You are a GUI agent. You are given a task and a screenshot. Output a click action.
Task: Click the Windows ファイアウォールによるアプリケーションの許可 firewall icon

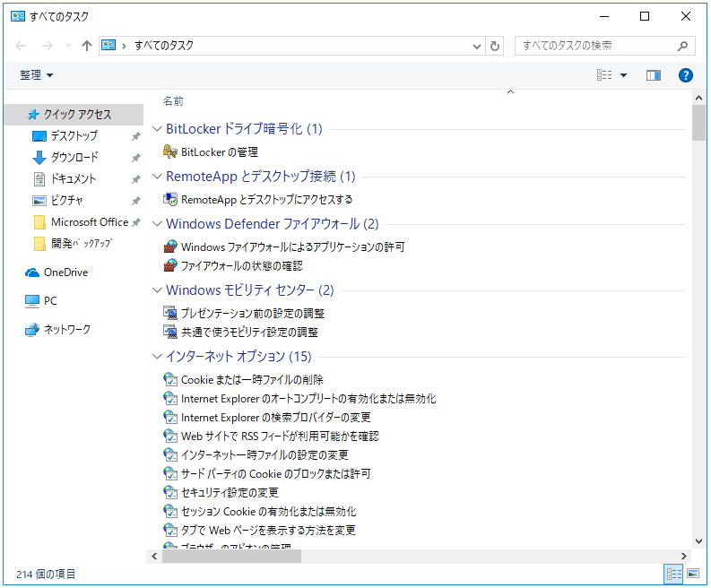170,246
